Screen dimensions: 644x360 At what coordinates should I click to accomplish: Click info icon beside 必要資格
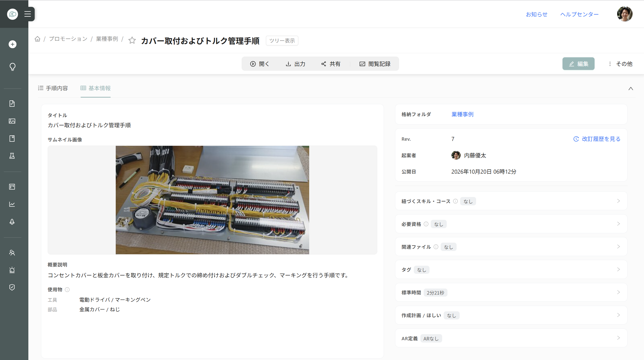coord(426,224)
